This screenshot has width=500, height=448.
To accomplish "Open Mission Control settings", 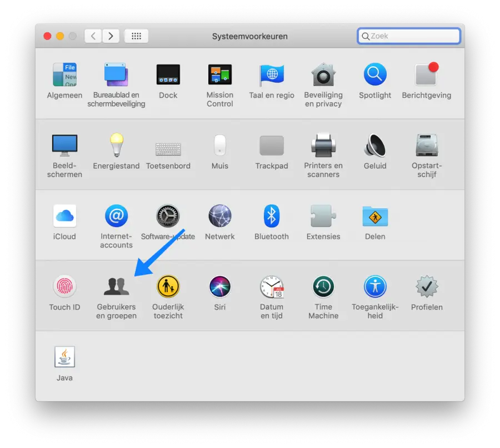I will coord(219,74).
